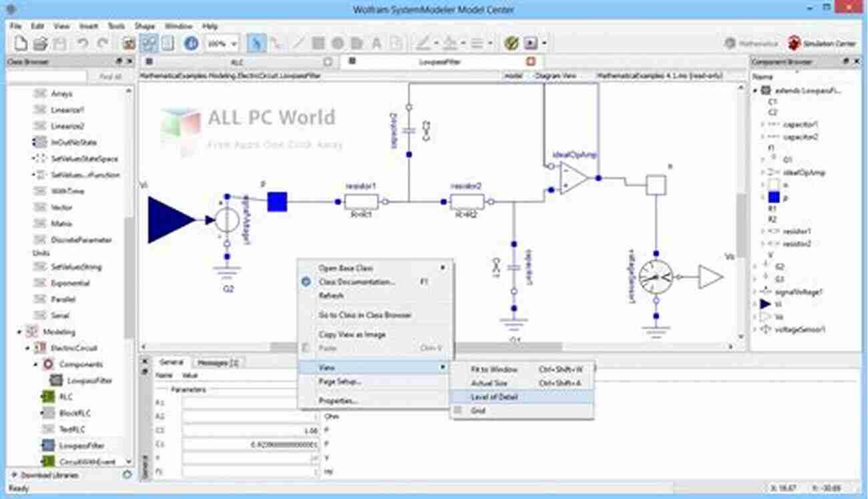Select the idealOpAmp triangle in diagram
Viewport: 868px width, 499px height.
574,179
